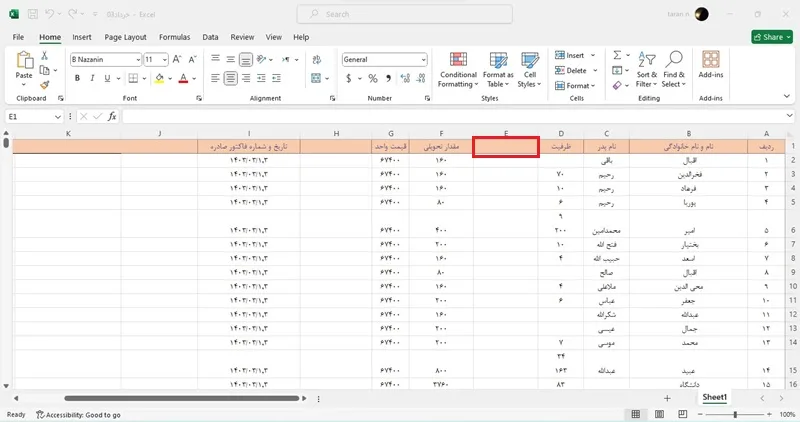Open the font size 11 dropdown

point(165,60)
